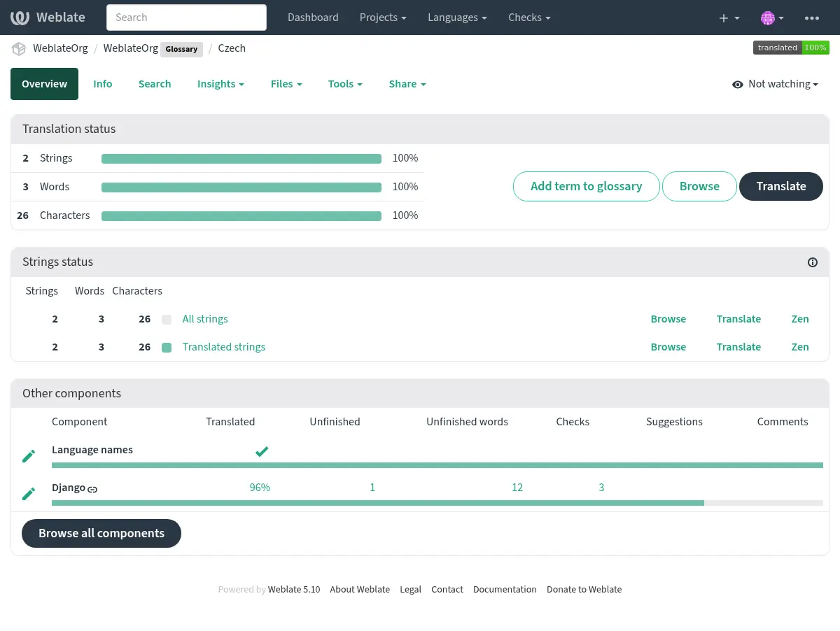Click the eye watching icon
840x631 pixels.
(737, 85)
